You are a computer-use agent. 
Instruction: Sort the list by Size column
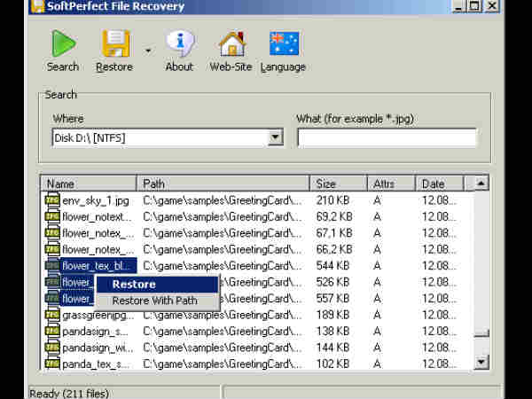339,184
